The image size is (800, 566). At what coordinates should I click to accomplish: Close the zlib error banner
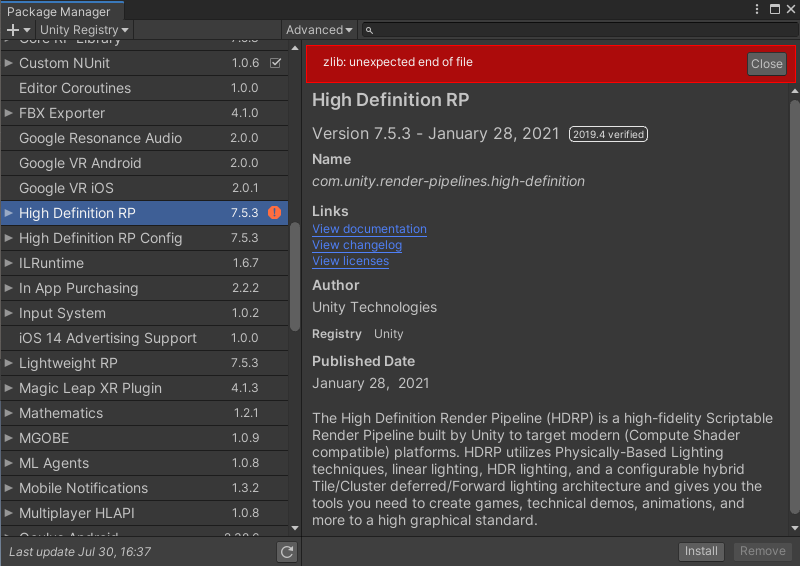(x=766, y=64)
